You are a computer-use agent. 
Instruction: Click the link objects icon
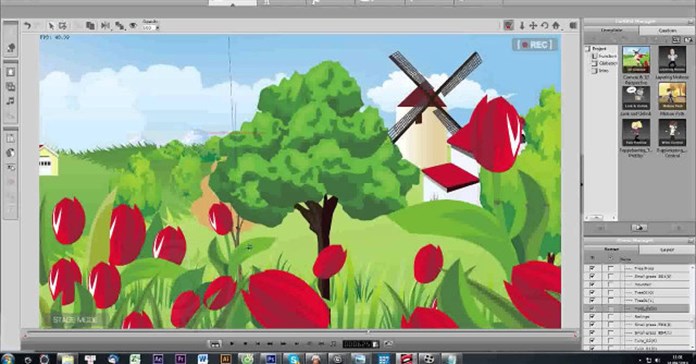tap(119, 26)
